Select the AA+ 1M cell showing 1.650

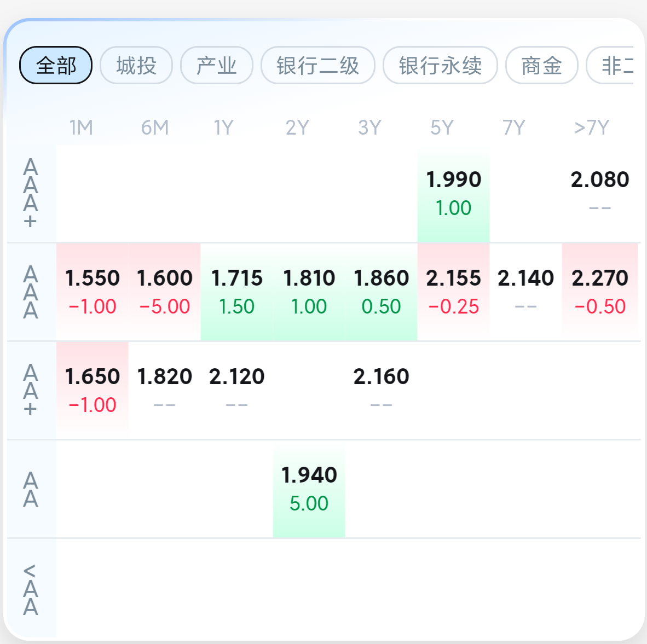[x=93, y=390]
